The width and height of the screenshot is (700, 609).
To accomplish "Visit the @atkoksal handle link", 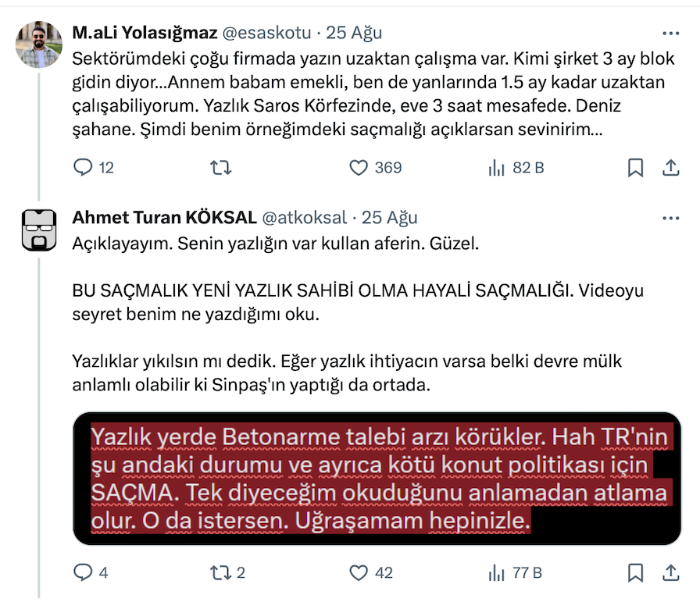I will 303,218.
